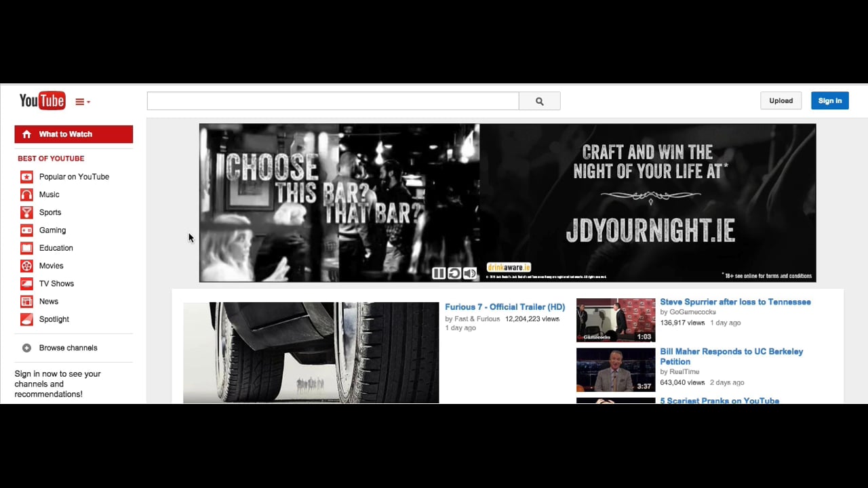Open the Music category
The image size is (868, 488).
49,195
